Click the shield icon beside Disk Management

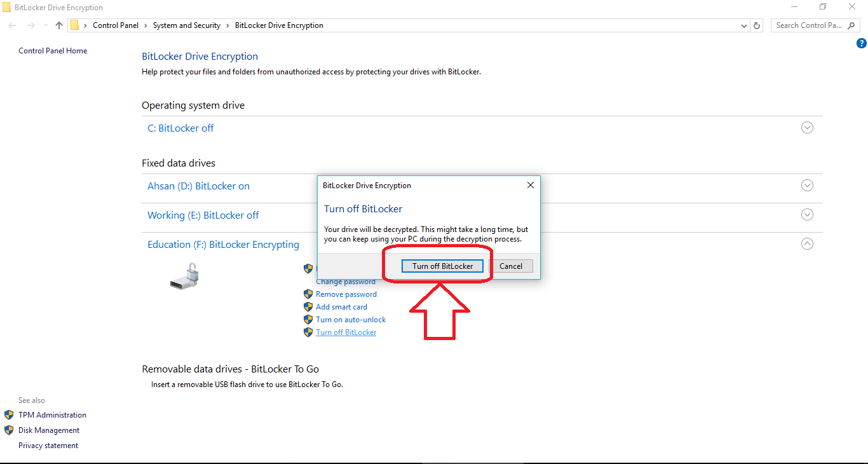[x=9, y=430]
